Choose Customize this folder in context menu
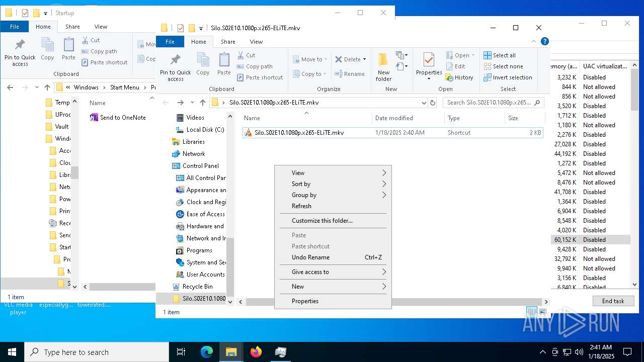The image size is (644, 362). [x=333, y=221]
